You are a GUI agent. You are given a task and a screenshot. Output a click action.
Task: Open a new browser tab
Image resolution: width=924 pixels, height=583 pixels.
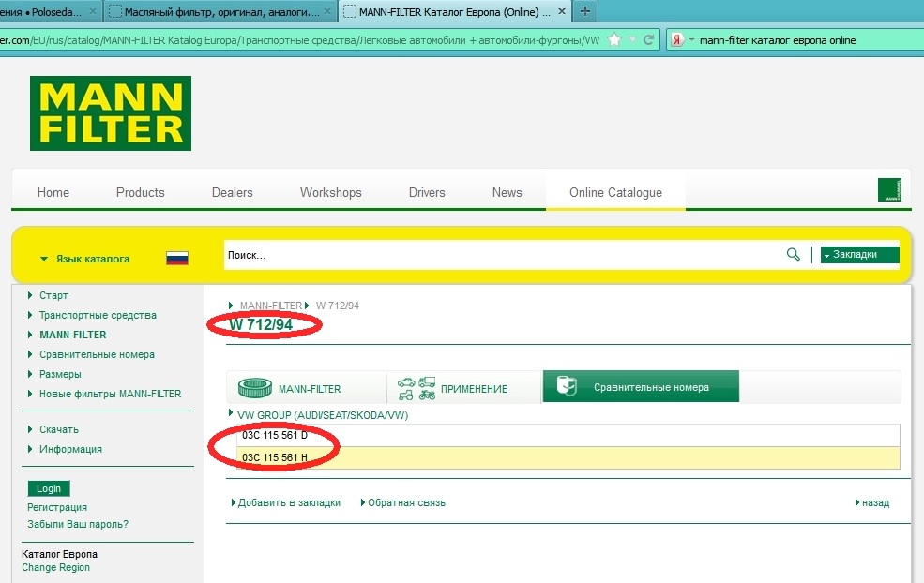(584, 11)
